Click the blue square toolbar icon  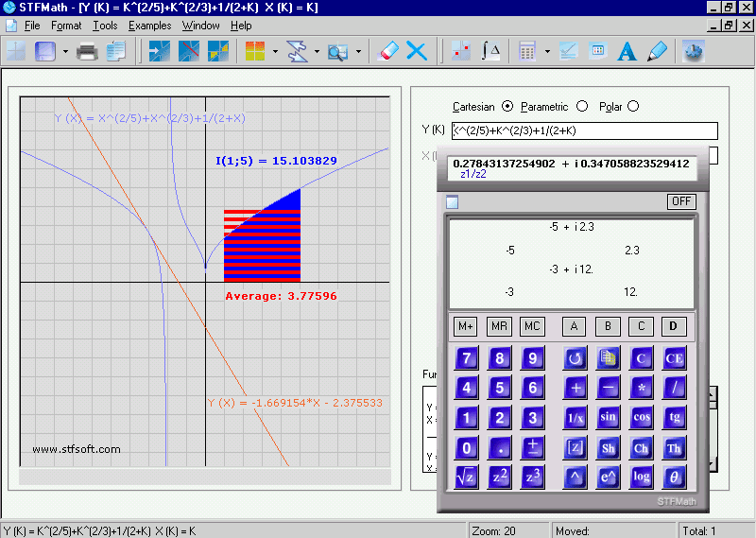[45, 51]
